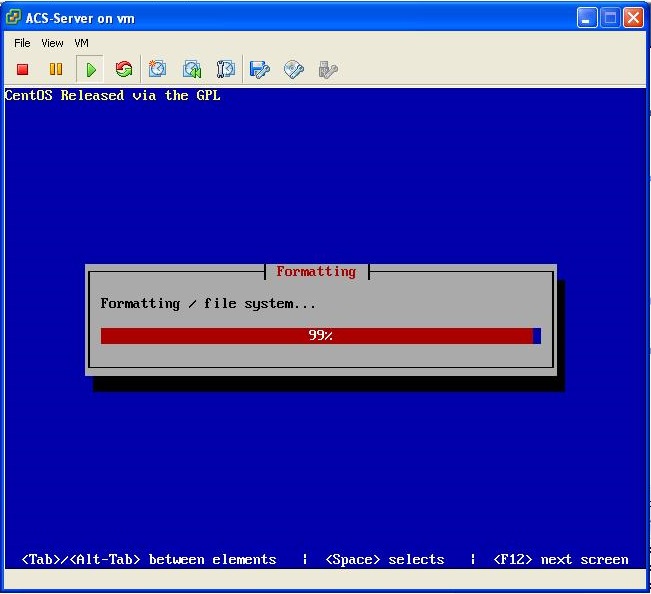651x594 pixels.
Task: Take a snapshot with the snapshot icon
Action: pos(157,69)
